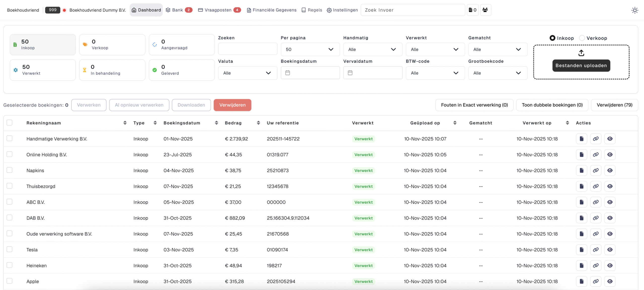Open calendar icon in Boekingsdatum filter
The image size is (644, 290).
click(x=288, y=73)
